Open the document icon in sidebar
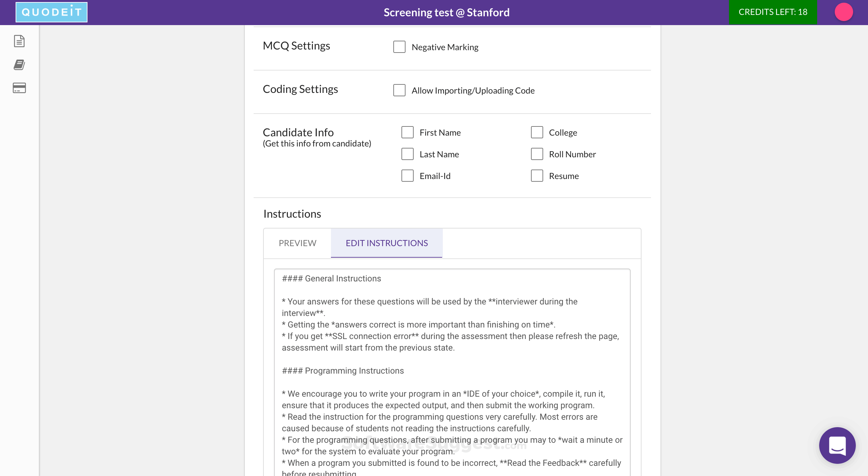The image size is (868, 476). point(19,41)
